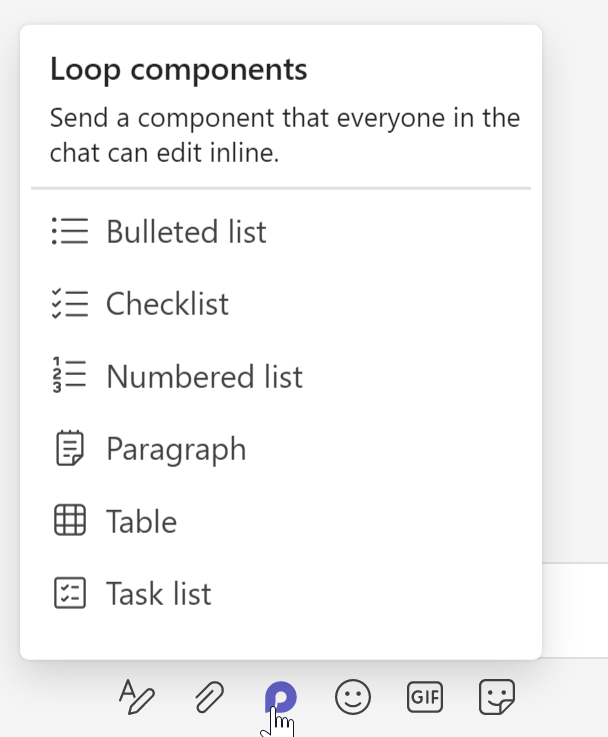Screen dimensions: 608x737
Task: Open the Format text options
Action: coord(137,696)
